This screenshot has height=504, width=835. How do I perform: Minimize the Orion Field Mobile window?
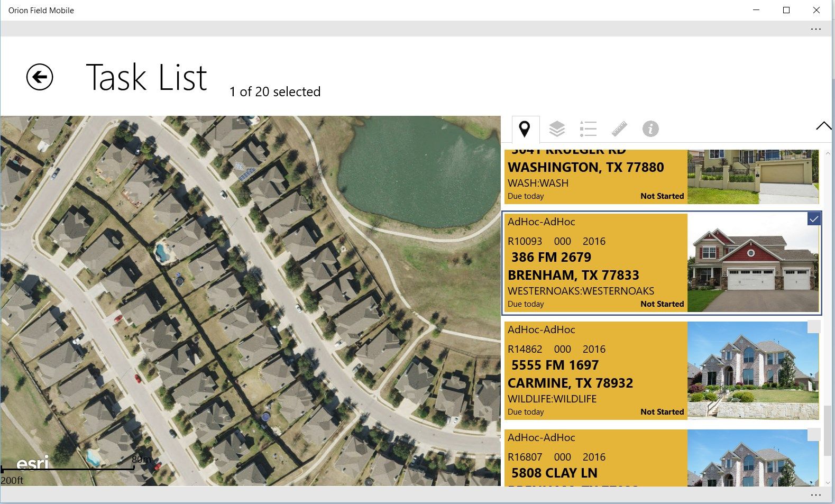[x=756, y=10]
